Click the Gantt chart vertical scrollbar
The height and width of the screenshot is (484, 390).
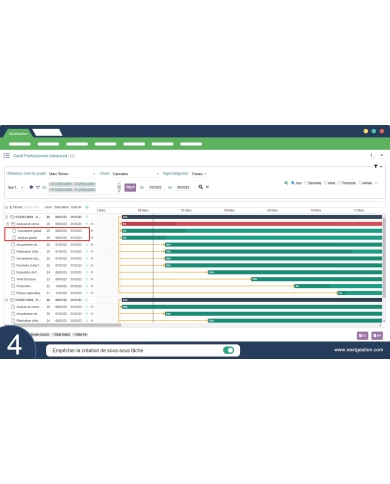[384, 257]
